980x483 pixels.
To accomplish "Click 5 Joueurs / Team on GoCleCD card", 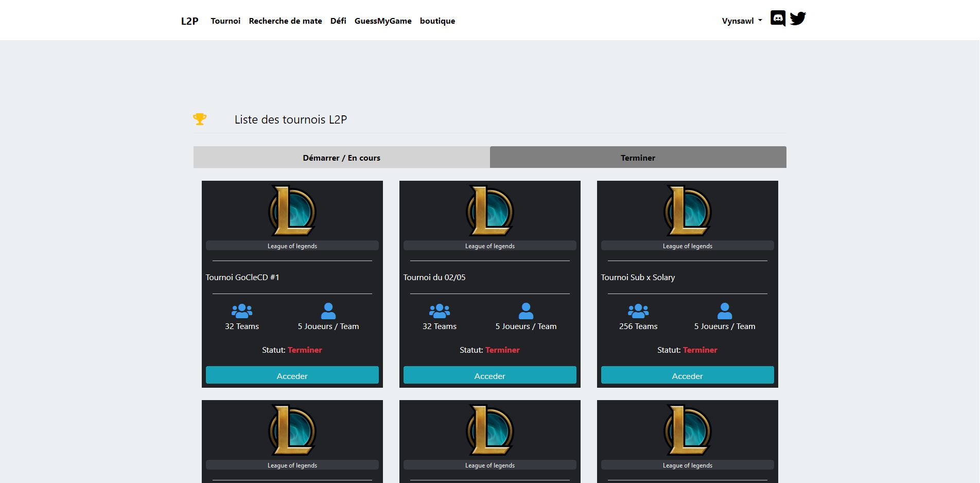I will click(328, 326).
